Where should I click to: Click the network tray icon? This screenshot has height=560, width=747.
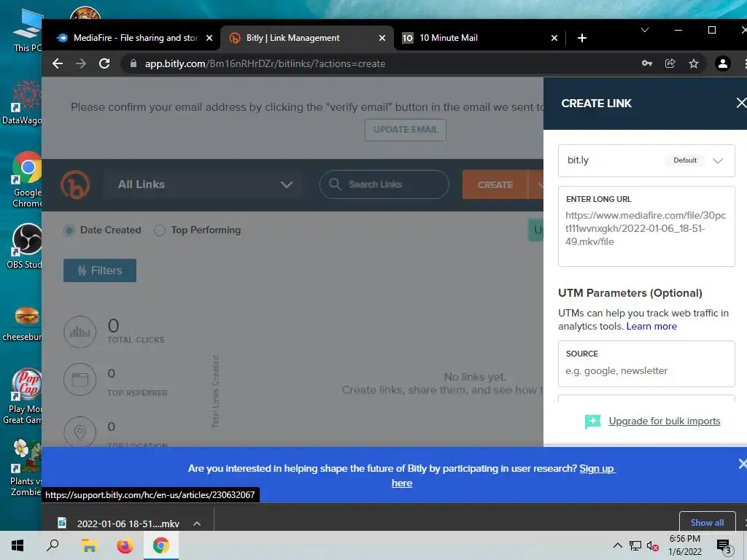635,545
